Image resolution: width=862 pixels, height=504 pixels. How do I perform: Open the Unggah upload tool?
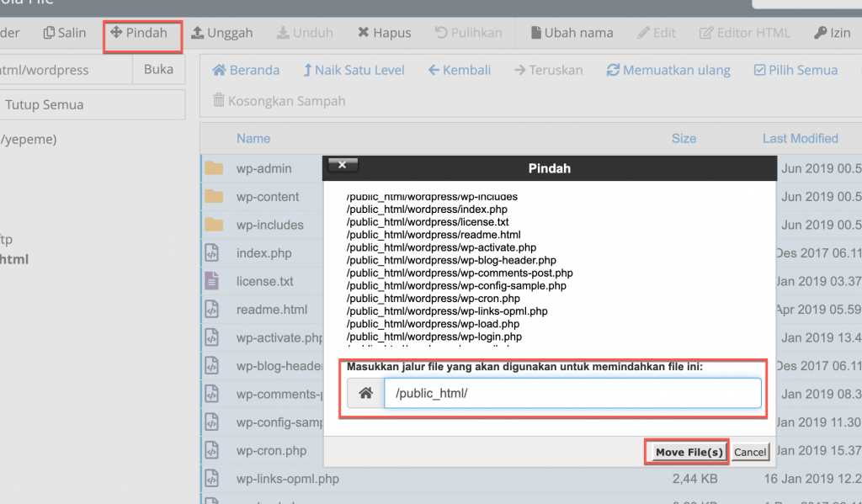(x=222, y=34)
